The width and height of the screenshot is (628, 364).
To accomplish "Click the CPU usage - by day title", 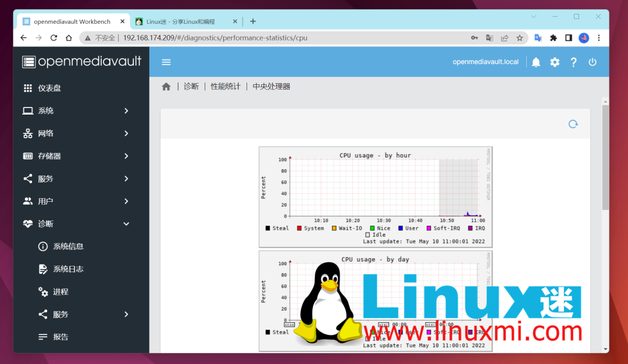I will (375, 259).
